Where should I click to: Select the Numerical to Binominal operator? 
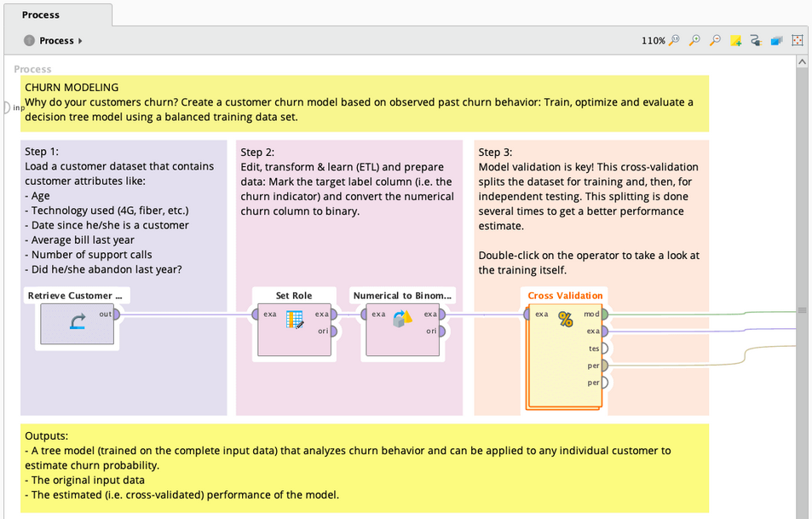403,324
